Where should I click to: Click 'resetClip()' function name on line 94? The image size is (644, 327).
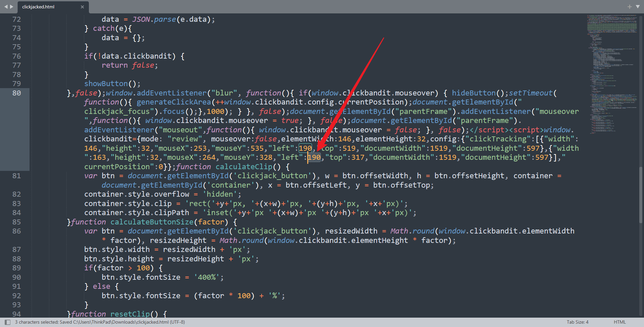point(134,314)
